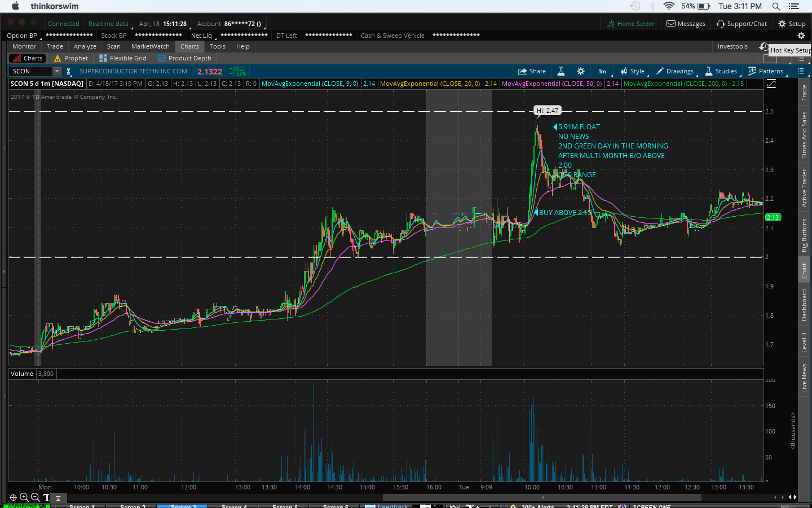The height and width of the screenshot is (508, 812).
Task: Click the EMA 9 study label
Action: pos(310,84)
